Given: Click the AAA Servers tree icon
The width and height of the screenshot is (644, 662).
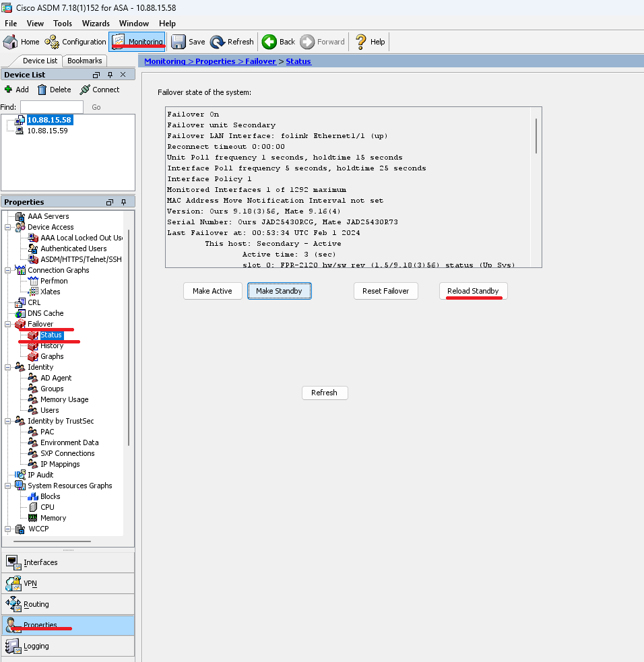Looking at the screenshot, I should click(x=20, y=216).
